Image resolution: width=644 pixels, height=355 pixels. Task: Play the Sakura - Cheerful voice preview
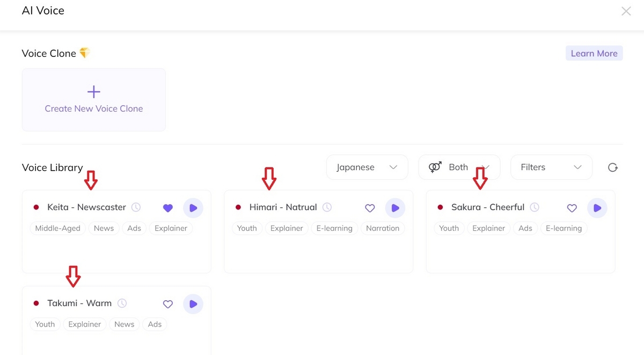point(597,208)
